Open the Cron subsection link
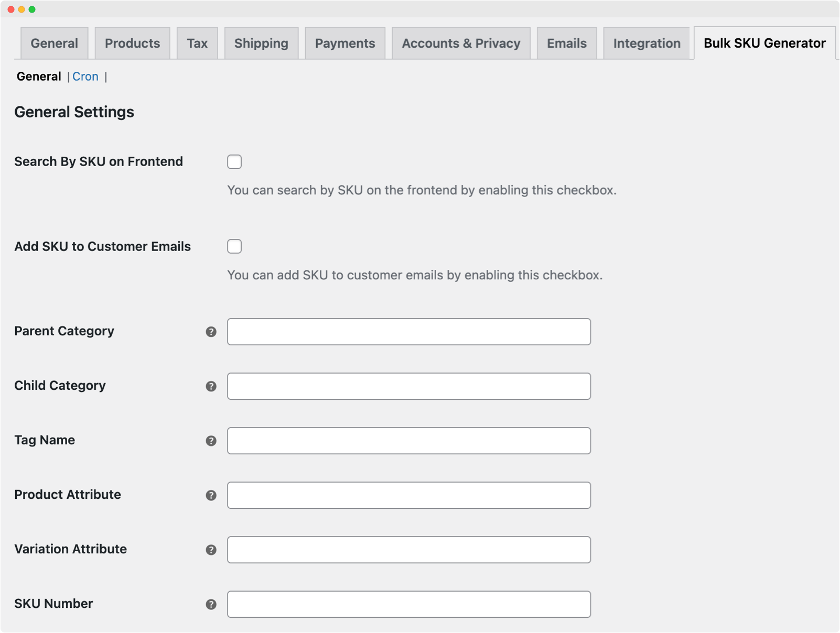Screen dimensions: 840x633 point(85,77)
